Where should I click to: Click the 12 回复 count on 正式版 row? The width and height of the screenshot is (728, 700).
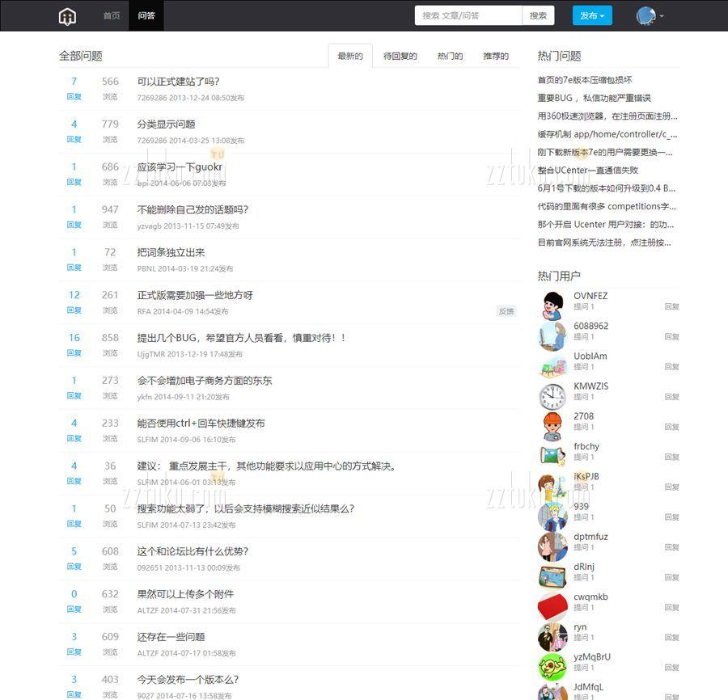[74, 302]
